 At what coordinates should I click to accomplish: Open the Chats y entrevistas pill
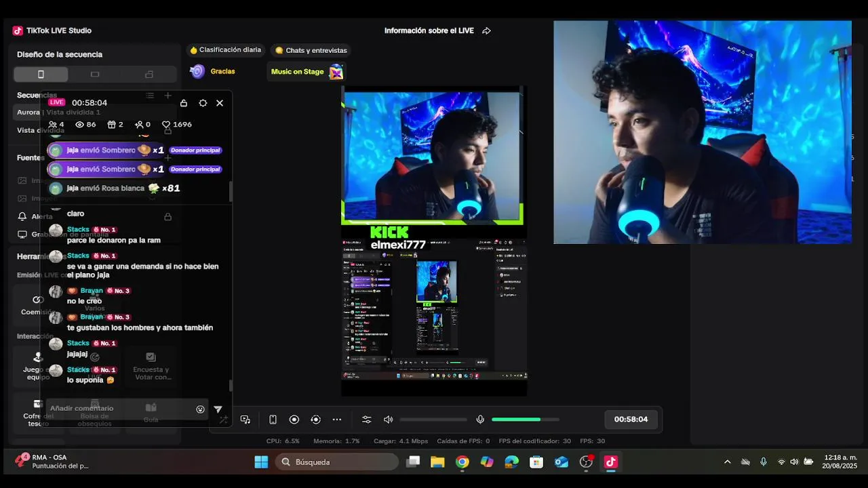(x=311, y=50)
